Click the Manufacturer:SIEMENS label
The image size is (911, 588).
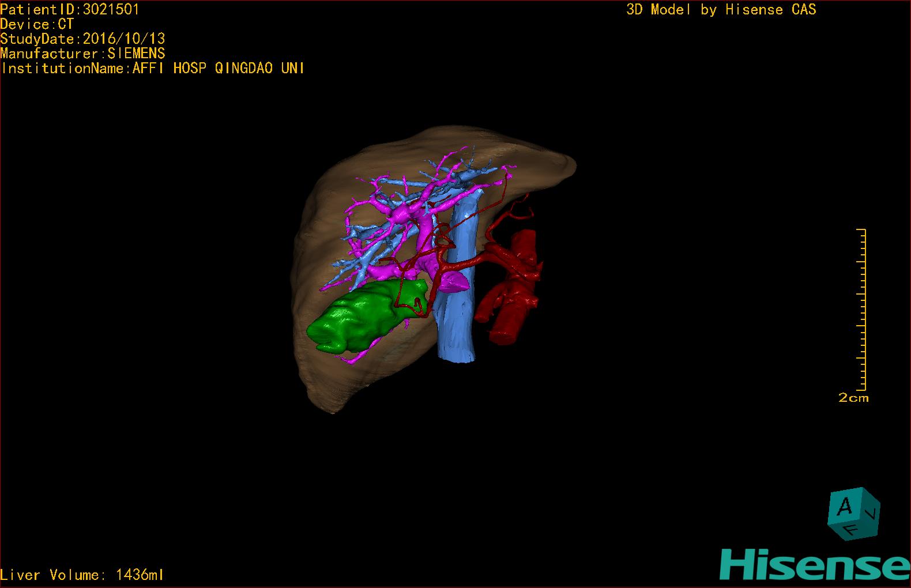(x=82, y=54)
